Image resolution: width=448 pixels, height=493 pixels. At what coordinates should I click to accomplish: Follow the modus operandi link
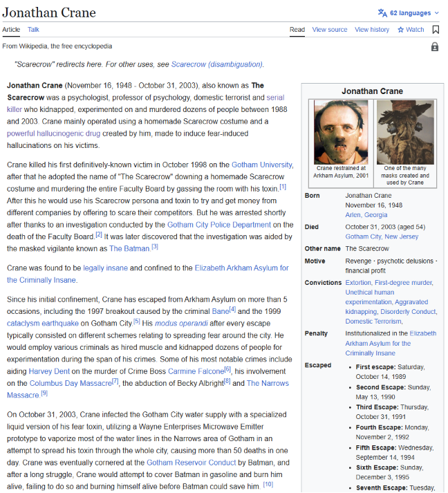coord(181,323)
